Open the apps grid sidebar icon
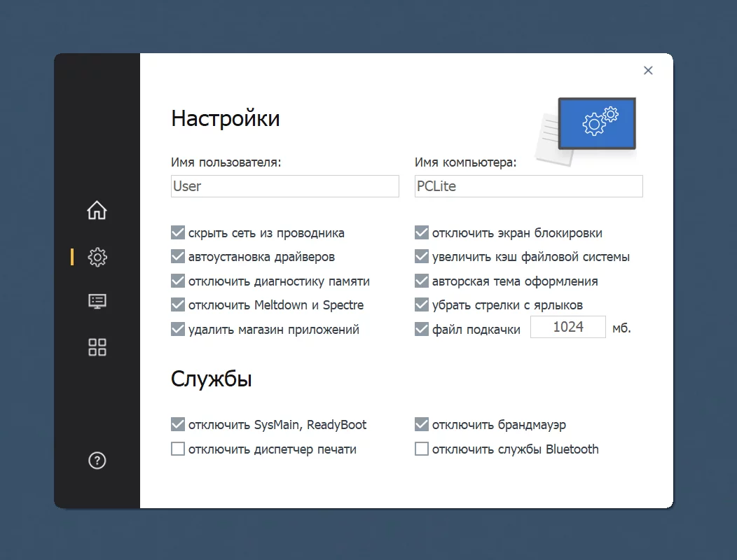 [97, 347]
